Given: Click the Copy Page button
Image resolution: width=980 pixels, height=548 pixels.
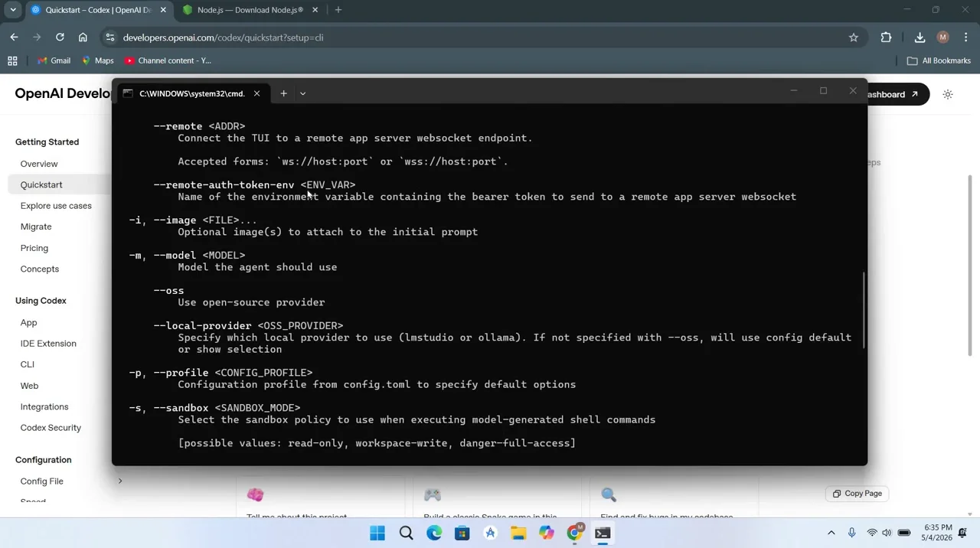Looking at the screenshot, I should (x=857, y=494).
